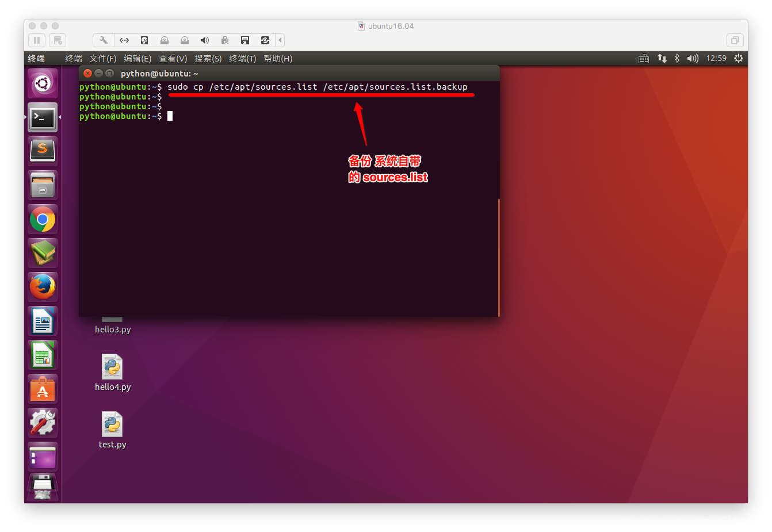The image size is (772, 532).
Task: Click Terminal icon in launcher
Action: coord(43,118)
